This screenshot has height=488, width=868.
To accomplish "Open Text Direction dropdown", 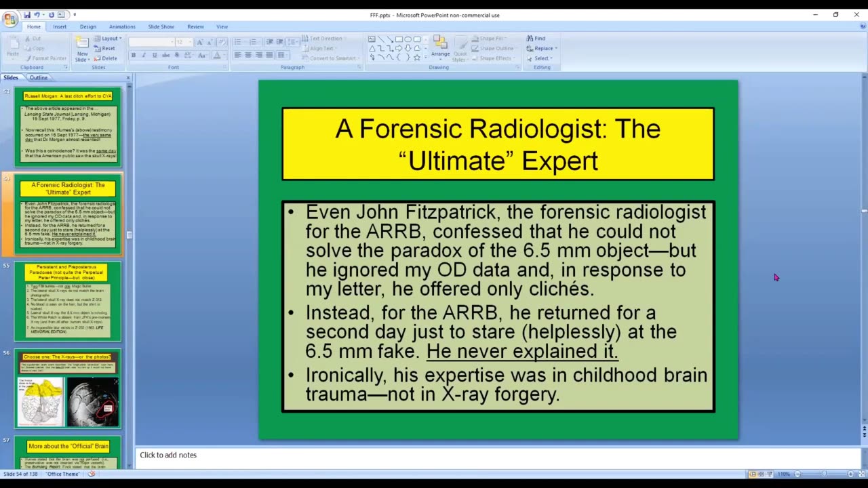I will coord(323,39).
